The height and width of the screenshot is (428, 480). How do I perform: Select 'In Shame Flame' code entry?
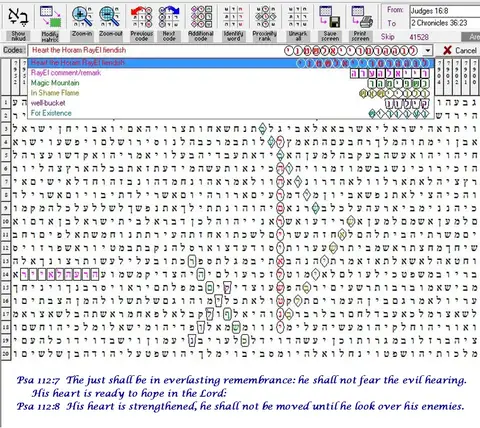click(231, 93)
